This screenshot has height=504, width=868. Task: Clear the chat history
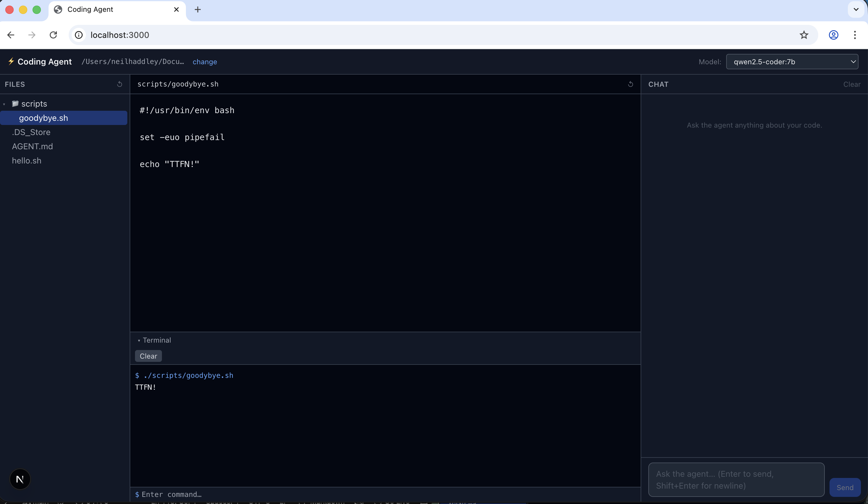point(852,84)
